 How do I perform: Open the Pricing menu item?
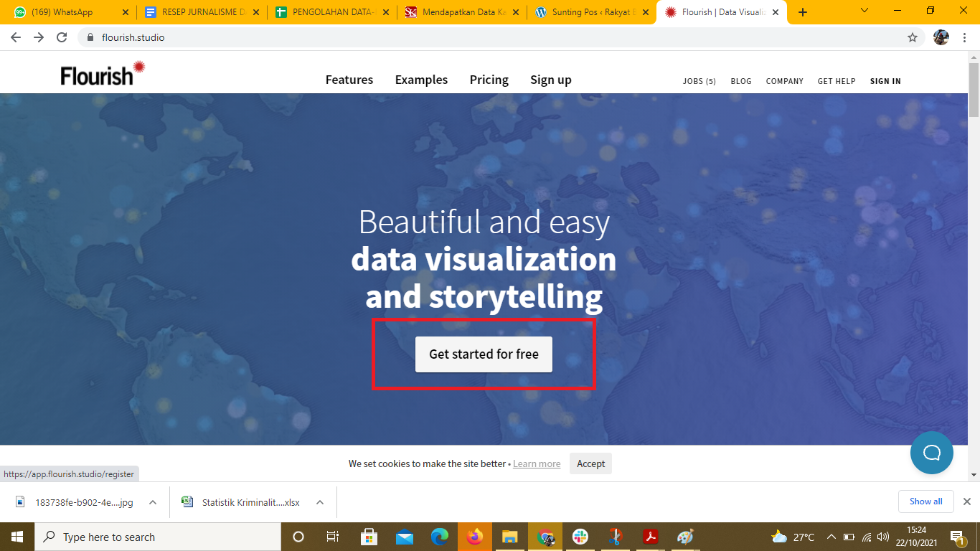489,80
